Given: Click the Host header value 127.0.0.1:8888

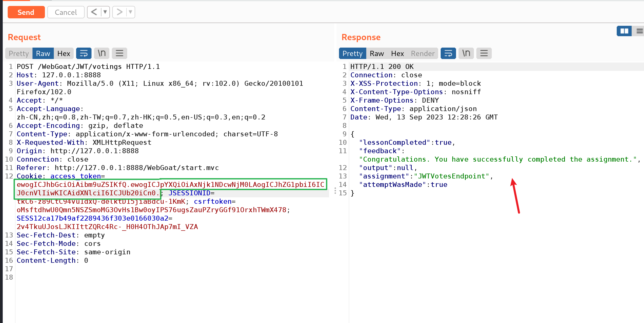Looking at the screenshot, I should pos(71,75).
